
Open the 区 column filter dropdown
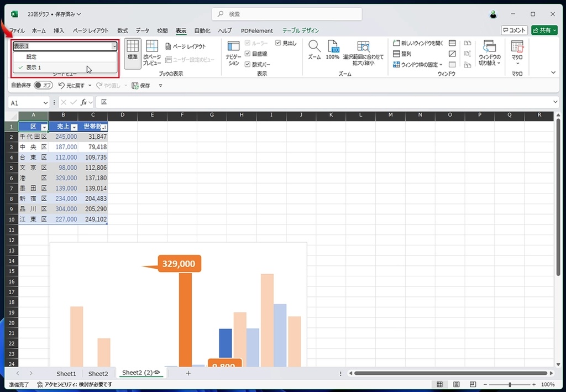(x=44, y=127)
